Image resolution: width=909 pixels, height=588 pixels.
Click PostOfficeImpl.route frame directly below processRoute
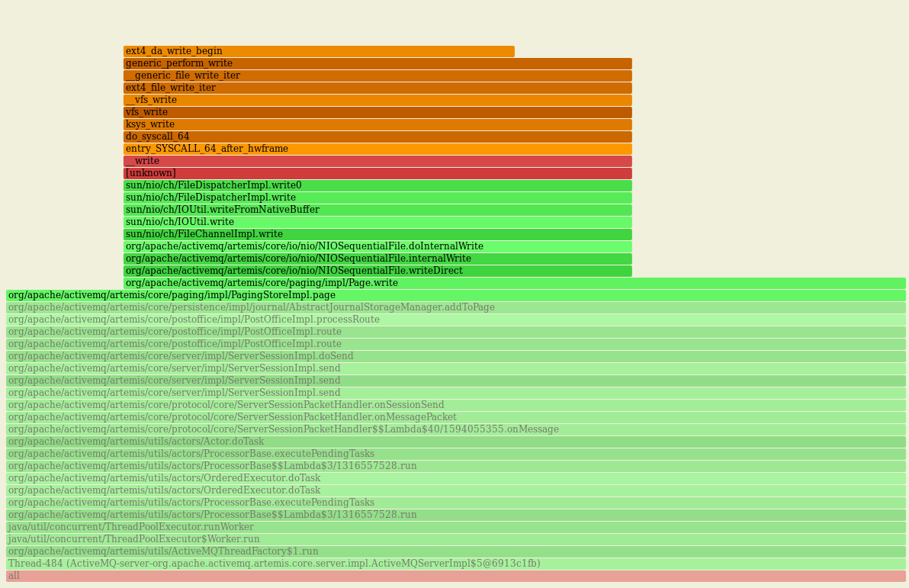[x=456, y=332]
